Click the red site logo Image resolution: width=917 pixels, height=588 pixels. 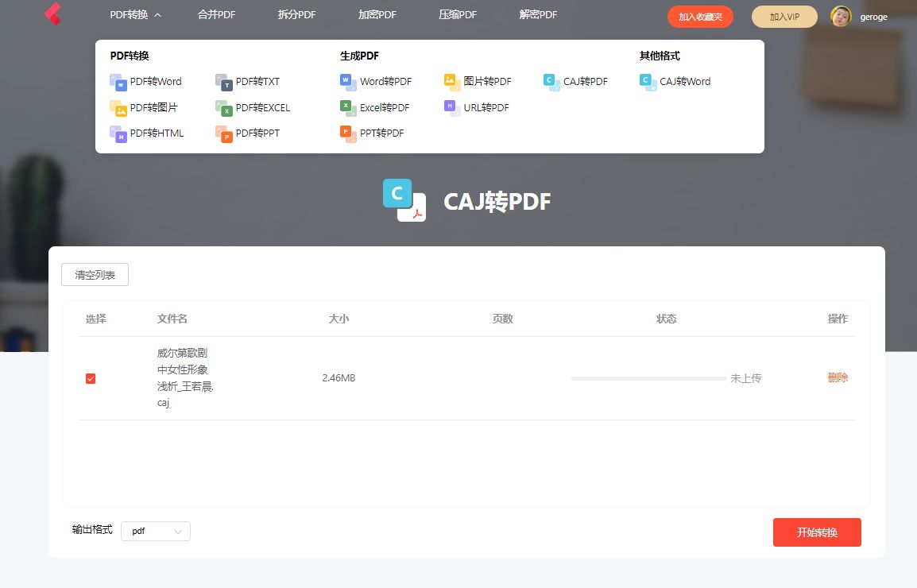pos(52,14)
